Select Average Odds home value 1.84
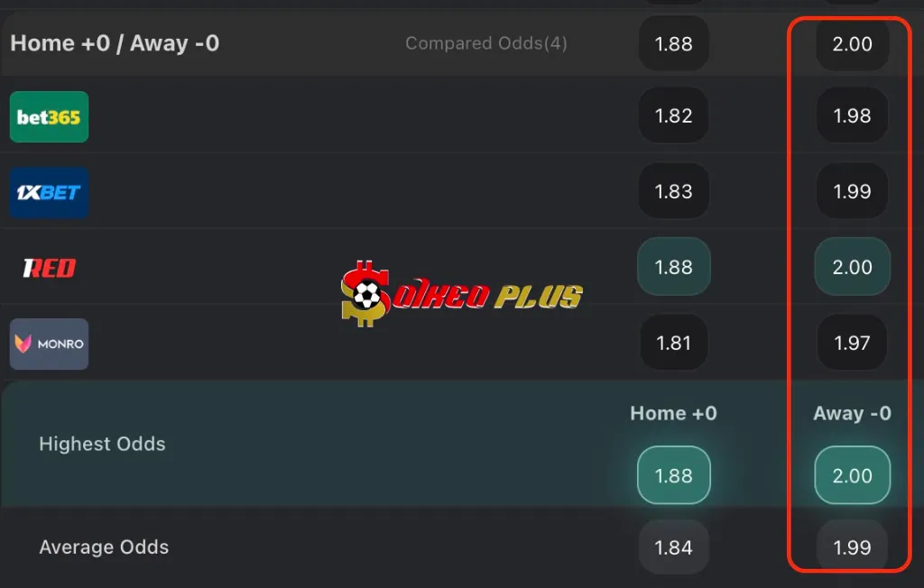This screenshot has width=924, height=588. (674, 547)
